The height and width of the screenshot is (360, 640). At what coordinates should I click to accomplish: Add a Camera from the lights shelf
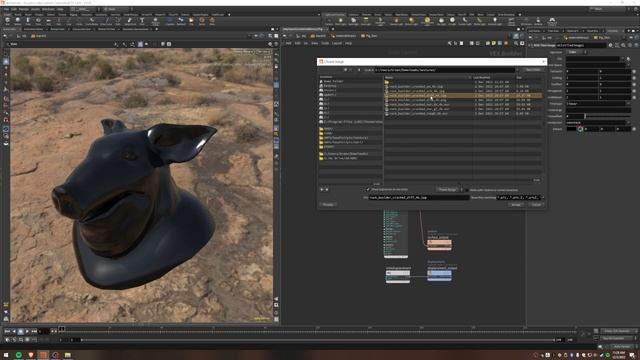coord(329,21)
